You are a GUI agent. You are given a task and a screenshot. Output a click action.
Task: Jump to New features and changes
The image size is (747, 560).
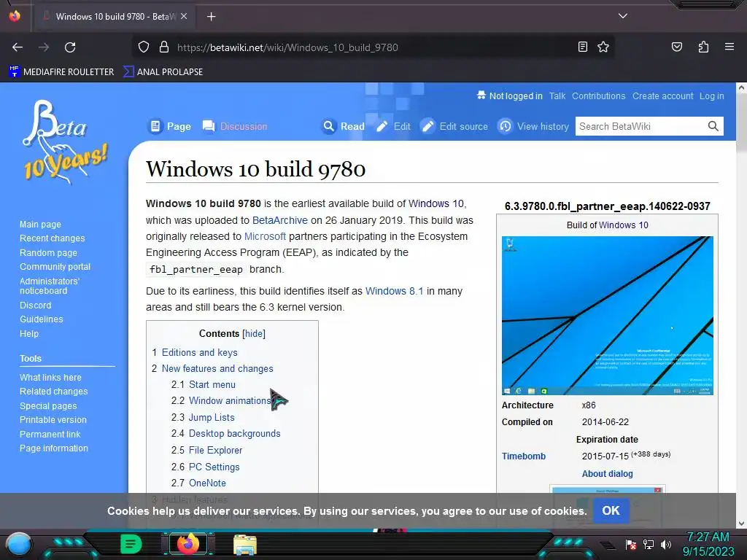(217, 368)
